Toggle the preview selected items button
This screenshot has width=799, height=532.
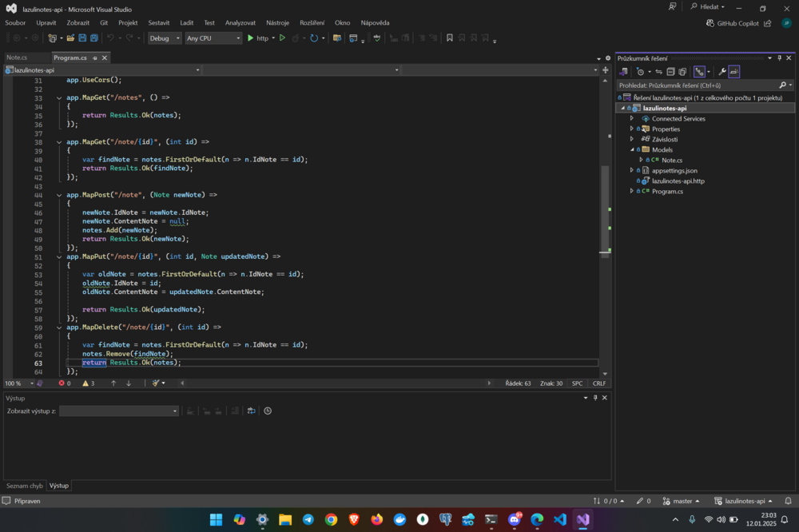pyautogui.click(x=734, y=72)
